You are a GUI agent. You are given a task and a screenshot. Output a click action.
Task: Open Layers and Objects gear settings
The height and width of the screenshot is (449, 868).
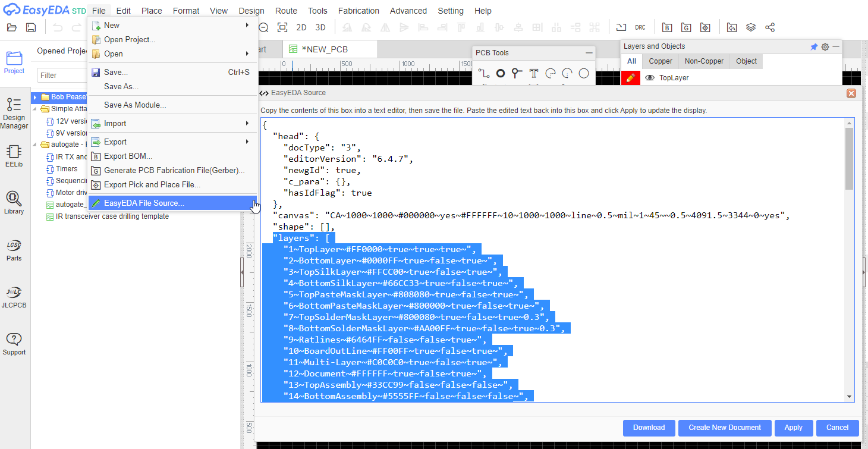pos(825,46)
